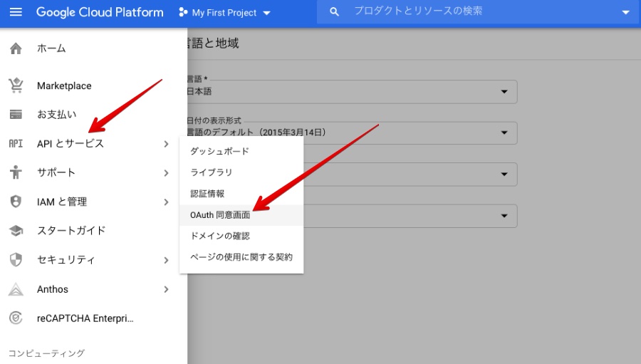The width and height of the screenshot is (641, 364).
Task: Open the 日付の表示形式 dropdown
Action: [352, 132]
